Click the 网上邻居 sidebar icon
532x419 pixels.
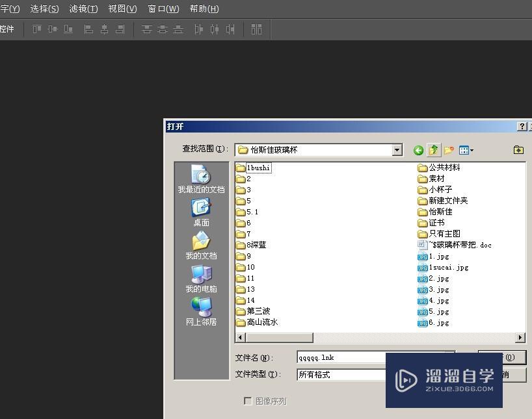(200, 310)
